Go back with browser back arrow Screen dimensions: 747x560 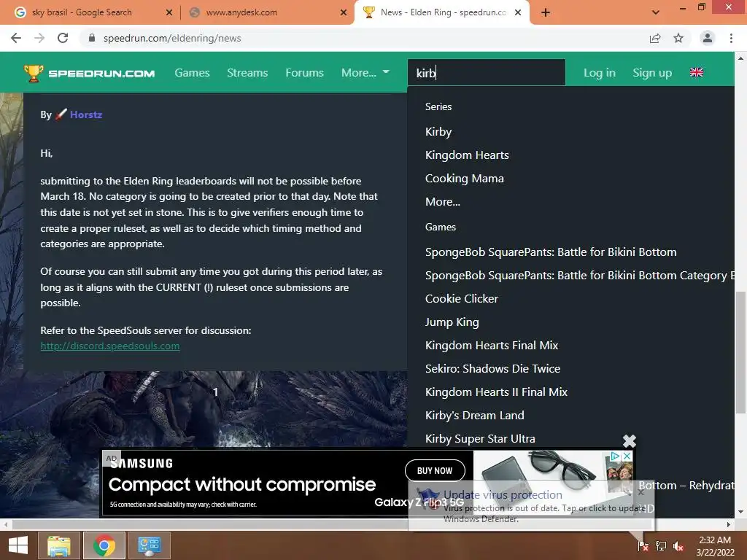coord(16,38)
